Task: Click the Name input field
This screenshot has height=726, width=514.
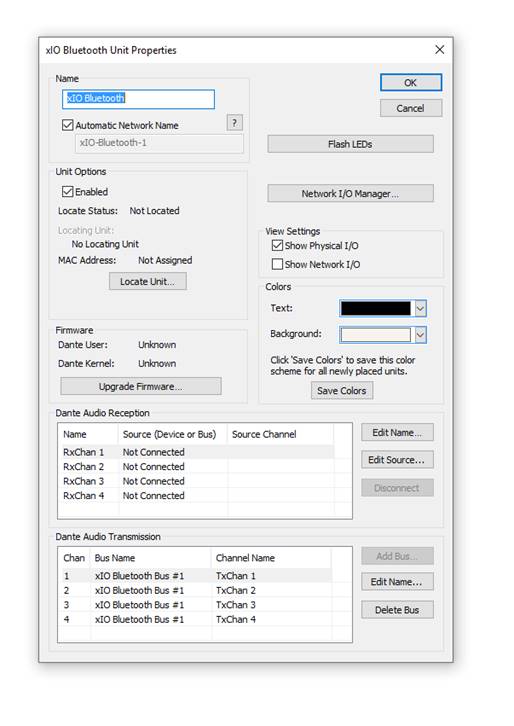Action: 138,99
